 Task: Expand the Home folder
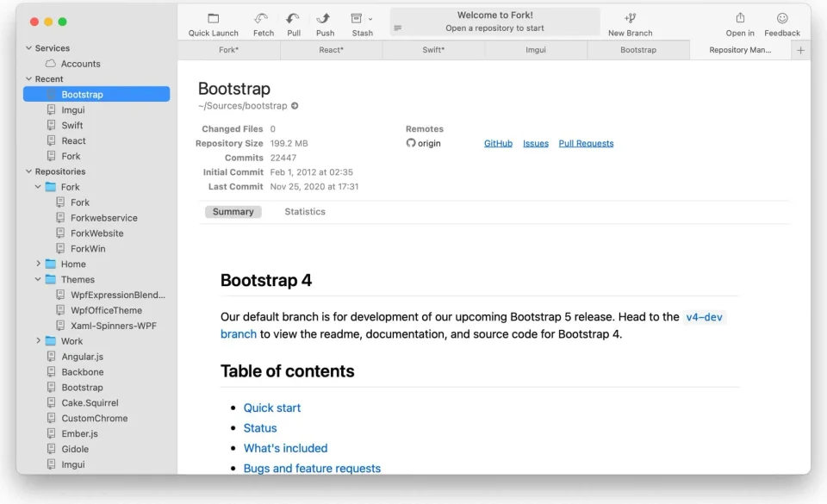38,264
